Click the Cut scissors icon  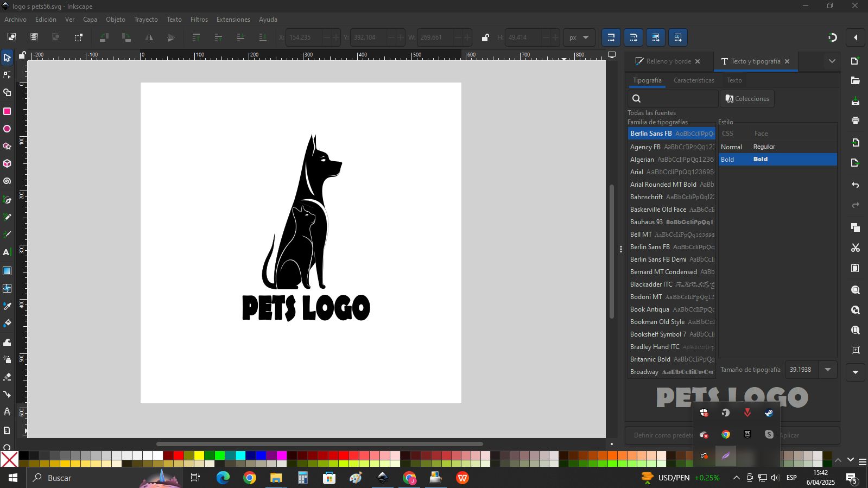click(856, 248)
